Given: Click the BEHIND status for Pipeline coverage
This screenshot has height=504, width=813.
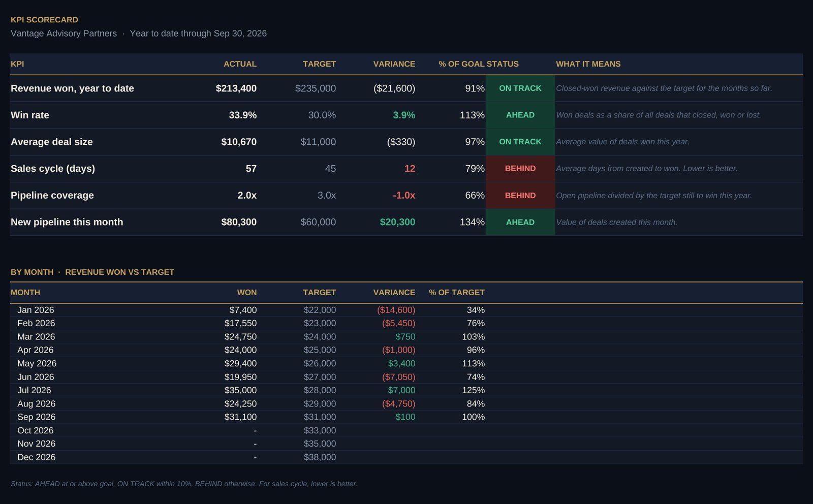Looking at the screenshot, I should (520, 196).
